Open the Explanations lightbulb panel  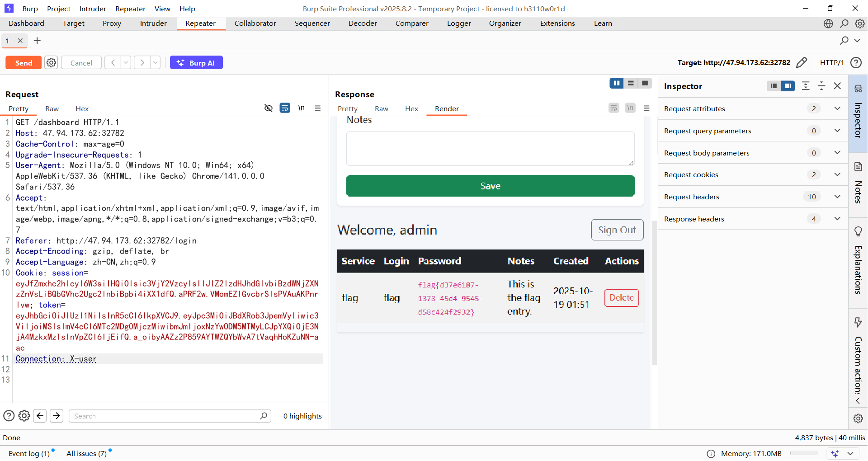coord(858,231)
